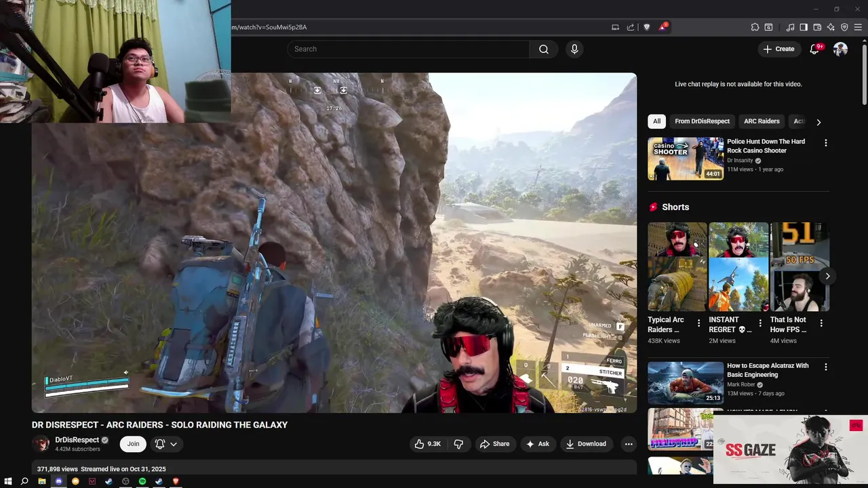Image resolution: width=868 pixels, height=488 pixels.
Task: Start voice search with microphone icon
Action: tap(574, 49)
